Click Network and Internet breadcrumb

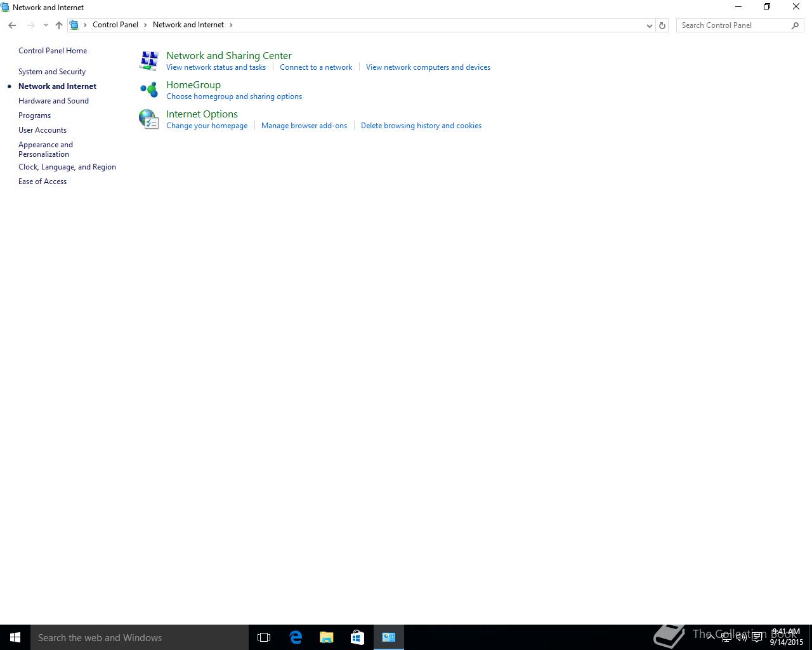188,25
